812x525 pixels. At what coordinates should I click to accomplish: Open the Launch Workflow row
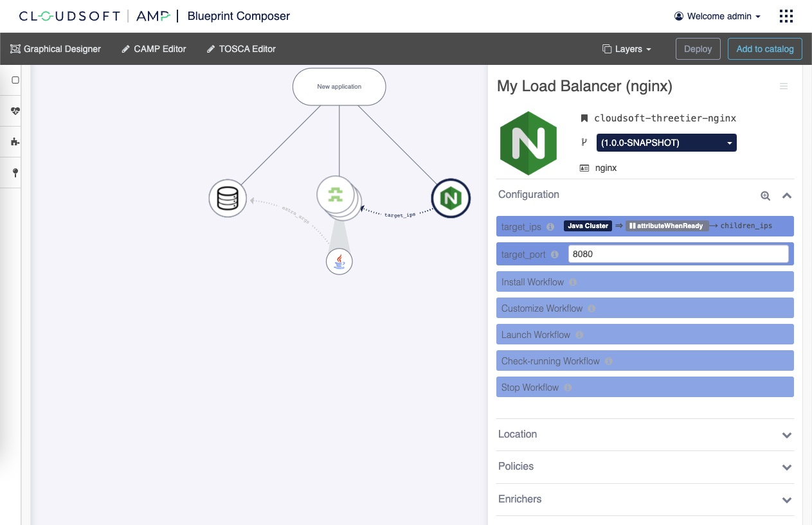[645, 335]
